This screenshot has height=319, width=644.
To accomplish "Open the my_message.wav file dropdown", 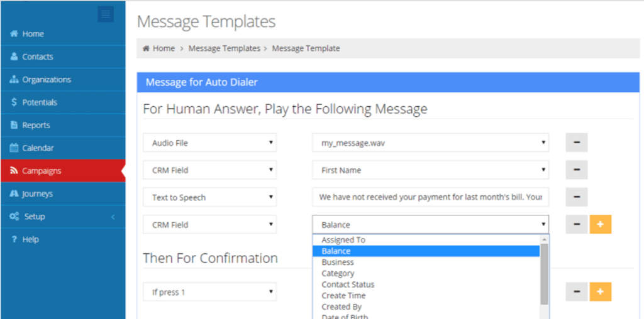I will point(430,143).
